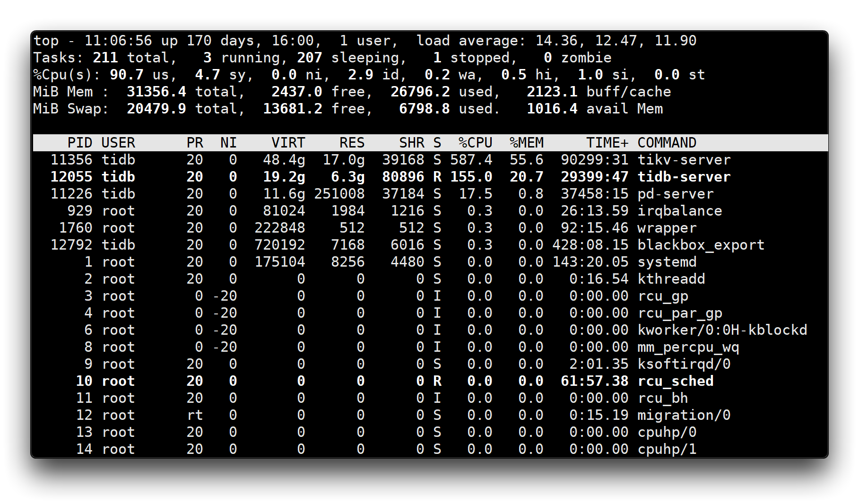Click the 37458:15 time value
Screen dimensions: 859x504
(x=595, y=194)
